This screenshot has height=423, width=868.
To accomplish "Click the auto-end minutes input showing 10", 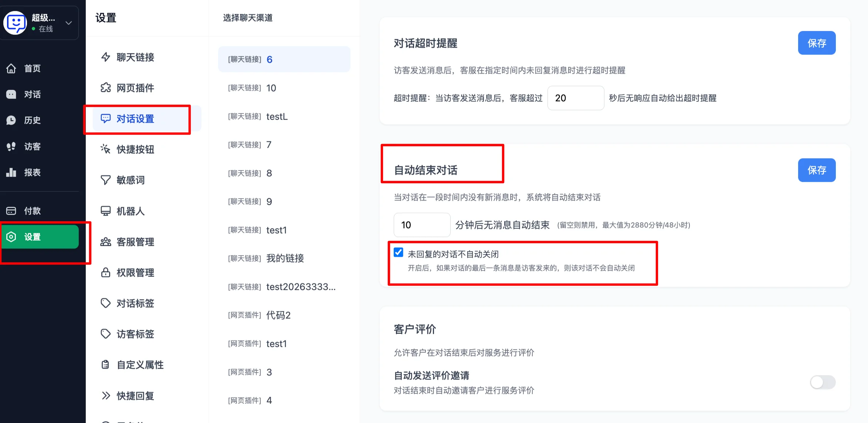I will click(x=422, y=225).
